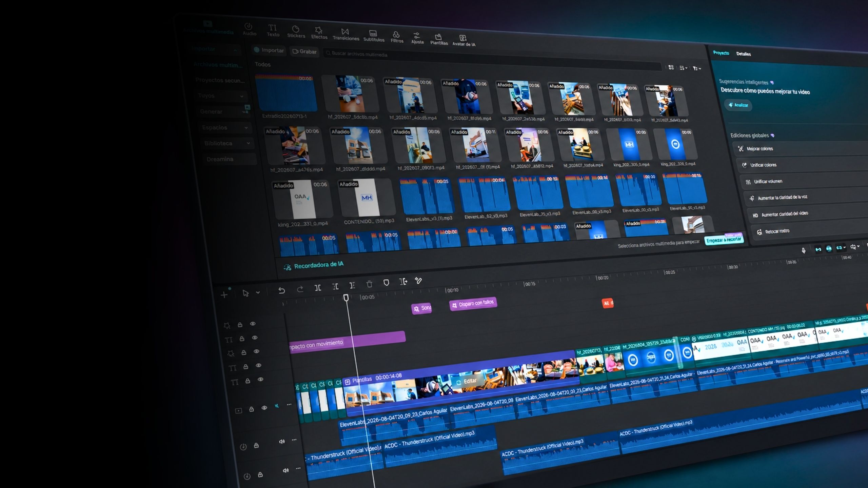
Task: Expand the Espacios sidebar section
Action: point(225,127)
